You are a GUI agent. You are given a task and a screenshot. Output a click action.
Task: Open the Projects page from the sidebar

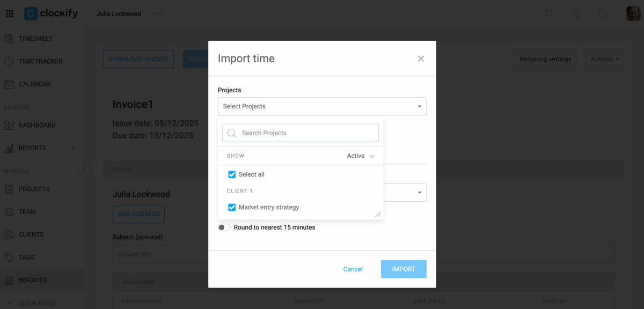[x=35, y=189]
